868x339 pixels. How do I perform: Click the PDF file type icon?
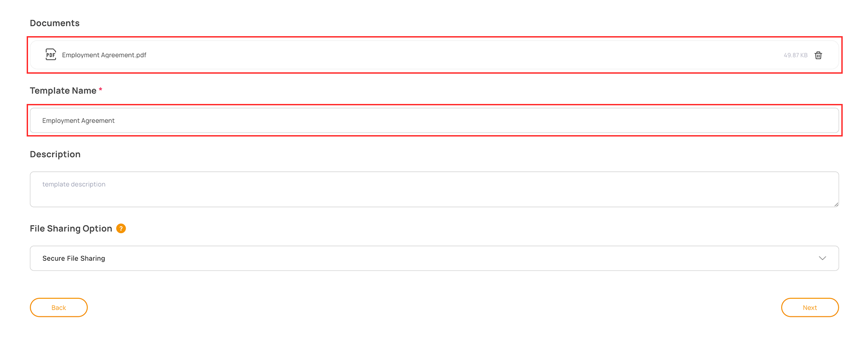coord(51,55)
